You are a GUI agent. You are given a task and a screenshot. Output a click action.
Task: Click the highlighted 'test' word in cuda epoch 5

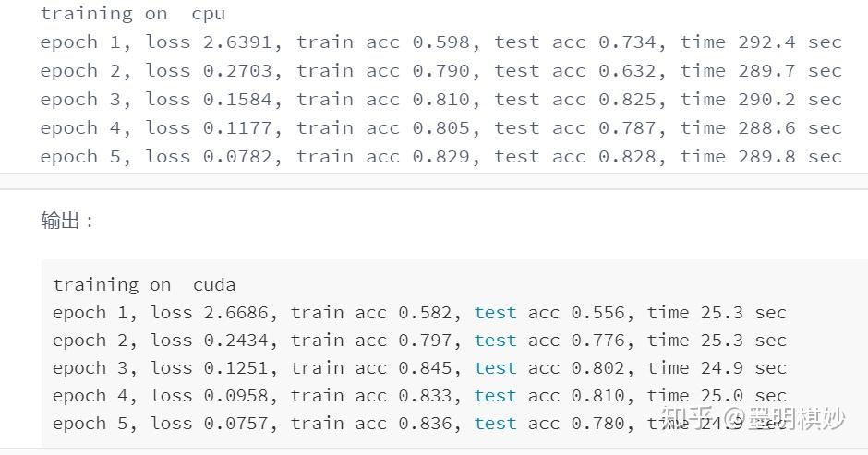(x=495, y=424)
